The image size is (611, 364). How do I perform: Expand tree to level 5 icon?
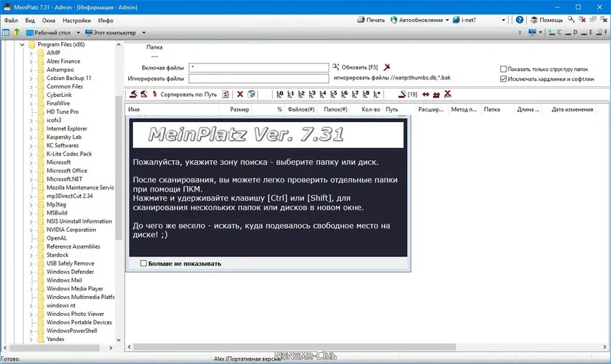(x=334, y=94)
